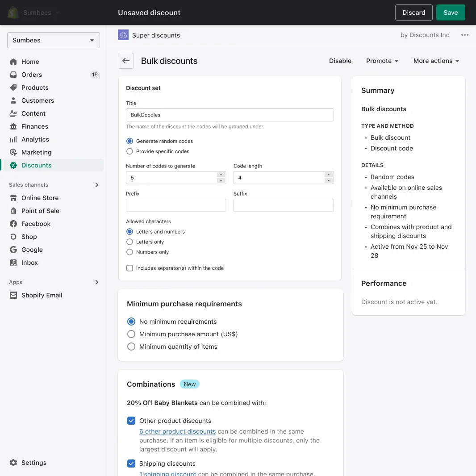Click the Customers person icon
This screenshot has width=476, height=476.
click(13, 100)
